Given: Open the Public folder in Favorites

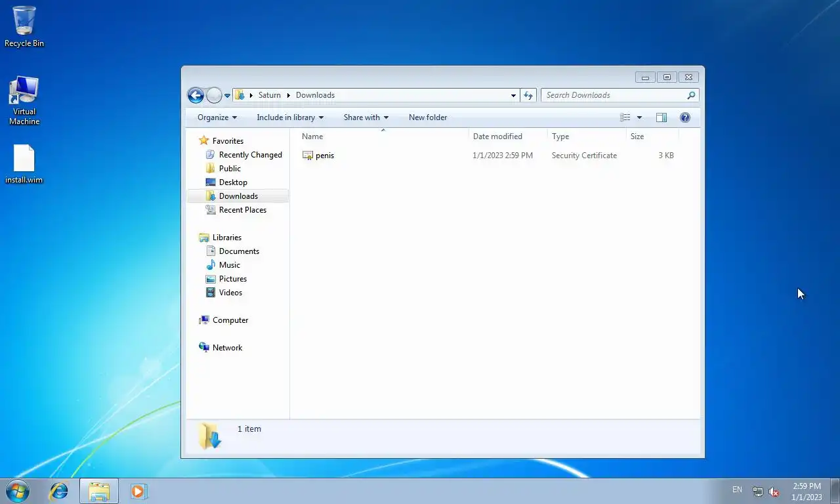Looking at the screenshot, I should (x=230, y=169).
